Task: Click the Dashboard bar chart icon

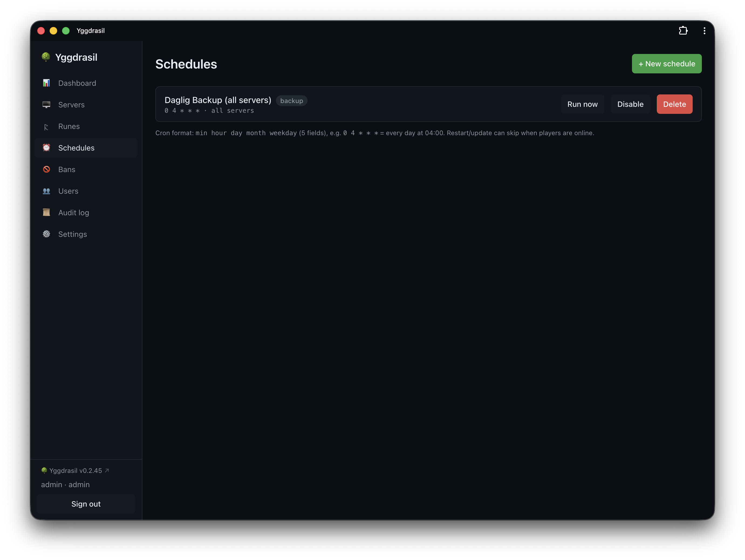Action: point(46,83)
